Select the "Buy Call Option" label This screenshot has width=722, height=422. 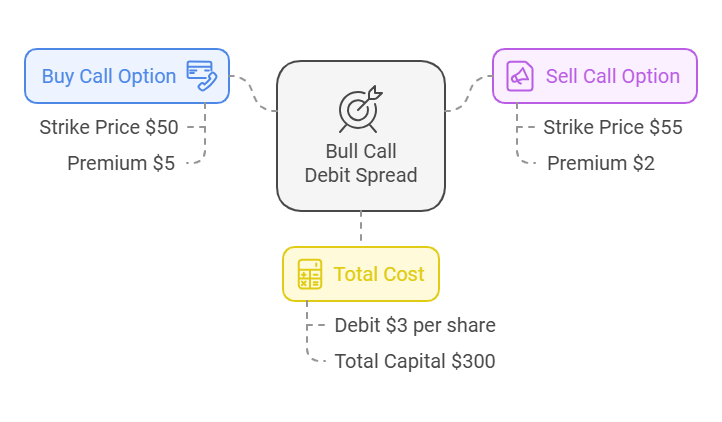[108, 76]
